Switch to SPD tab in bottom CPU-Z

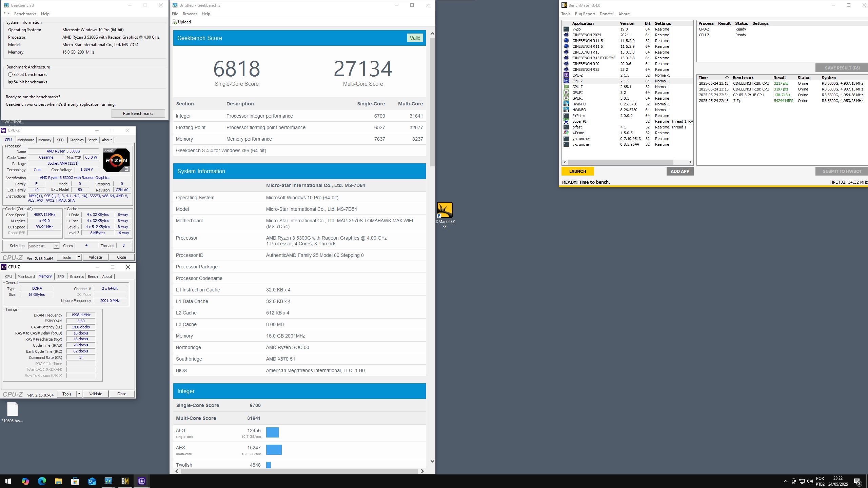pos(61,277)
